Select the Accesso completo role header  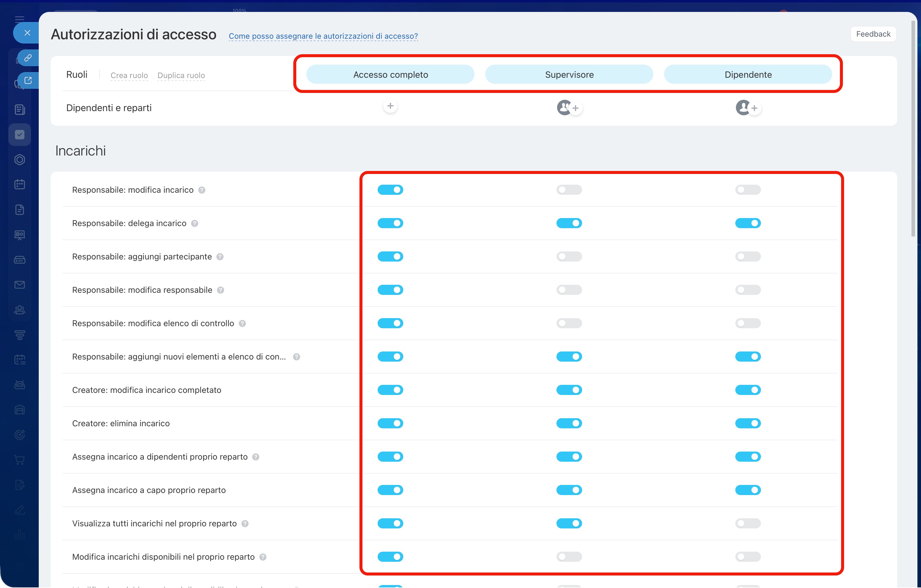pos(390,74)
